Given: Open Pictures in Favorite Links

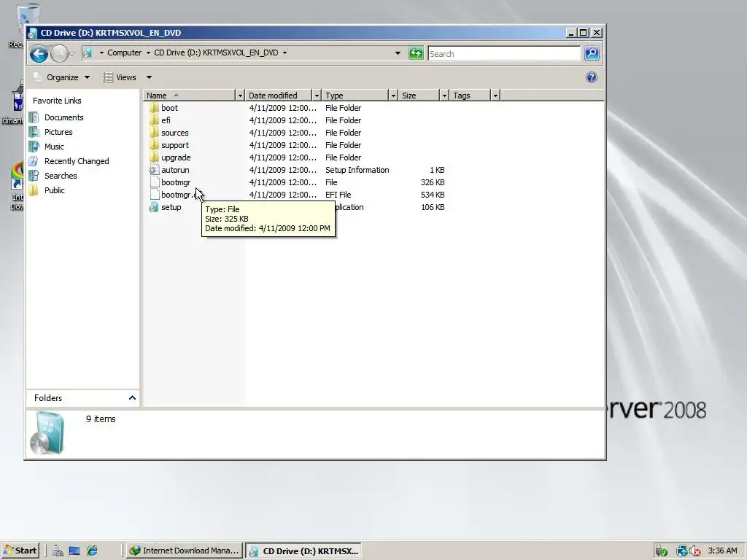Looking at the screenshot, I should click(58, 132).
